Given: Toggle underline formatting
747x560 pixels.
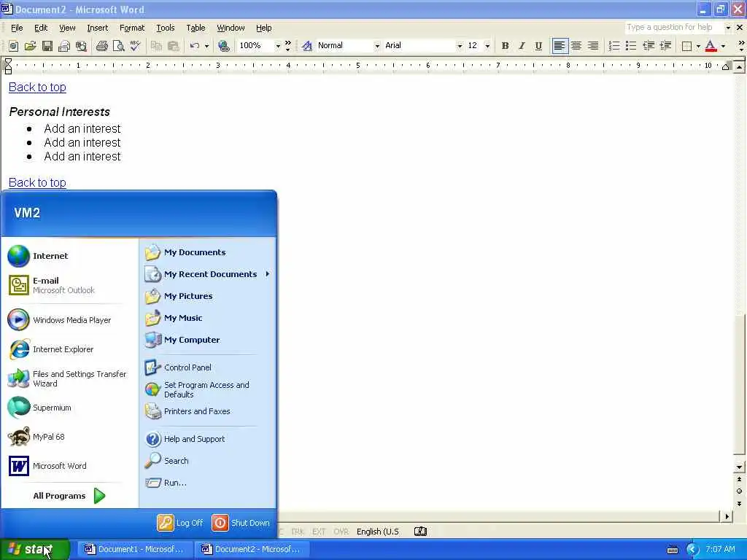Looking at the screenshot, I should pyautogui.click(x=538, y=46).
